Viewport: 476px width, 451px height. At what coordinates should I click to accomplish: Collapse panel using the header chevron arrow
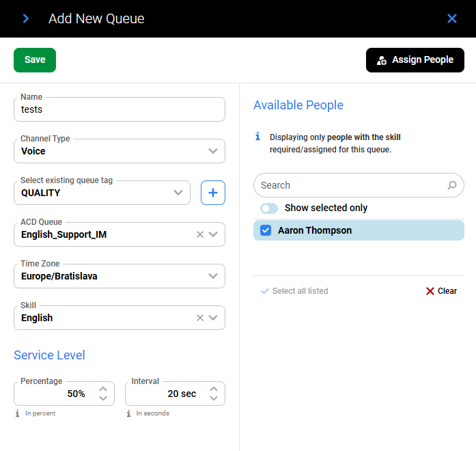click(26, 18)
